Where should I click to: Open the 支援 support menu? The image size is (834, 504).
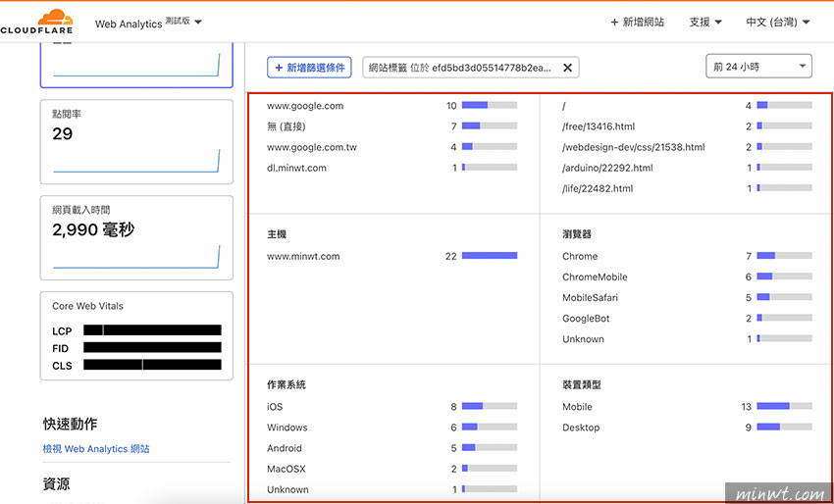[705, 23]
